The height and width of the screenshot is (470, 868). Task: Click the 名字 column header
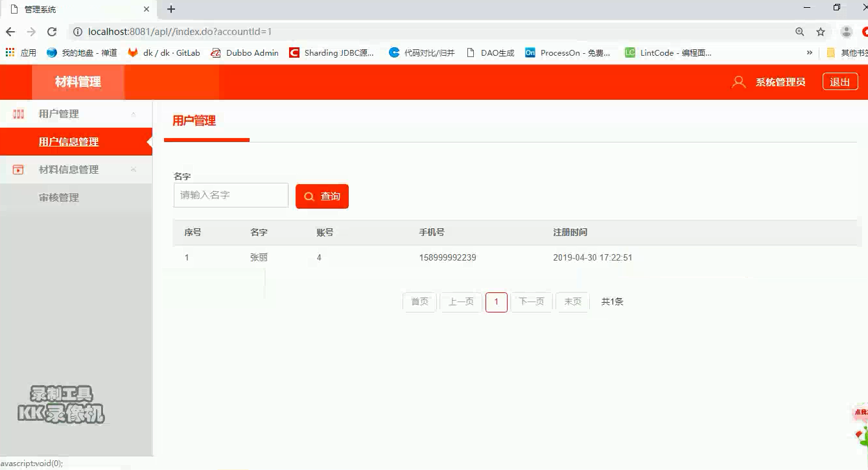click(x=259, y=232)
